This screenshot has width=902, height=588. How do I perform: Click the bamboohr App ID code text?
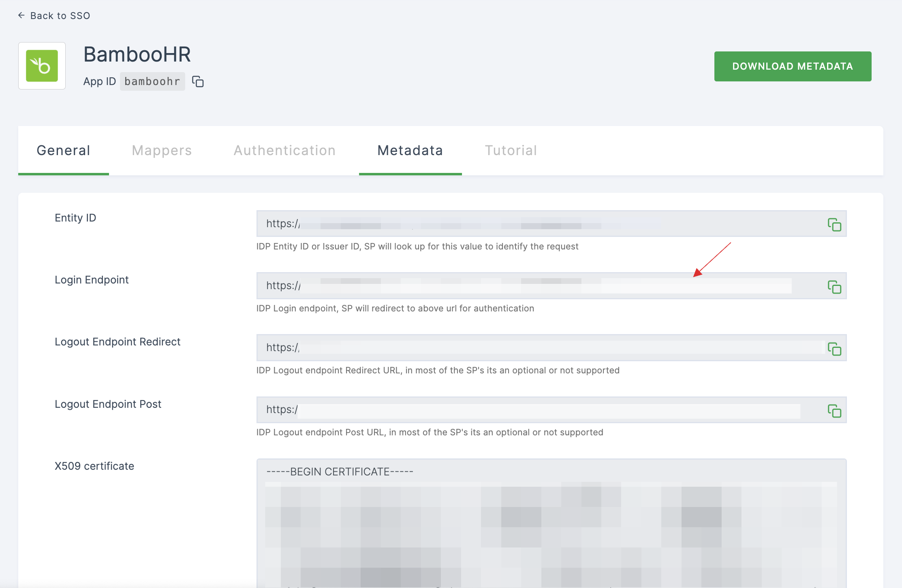coord(152,81)
